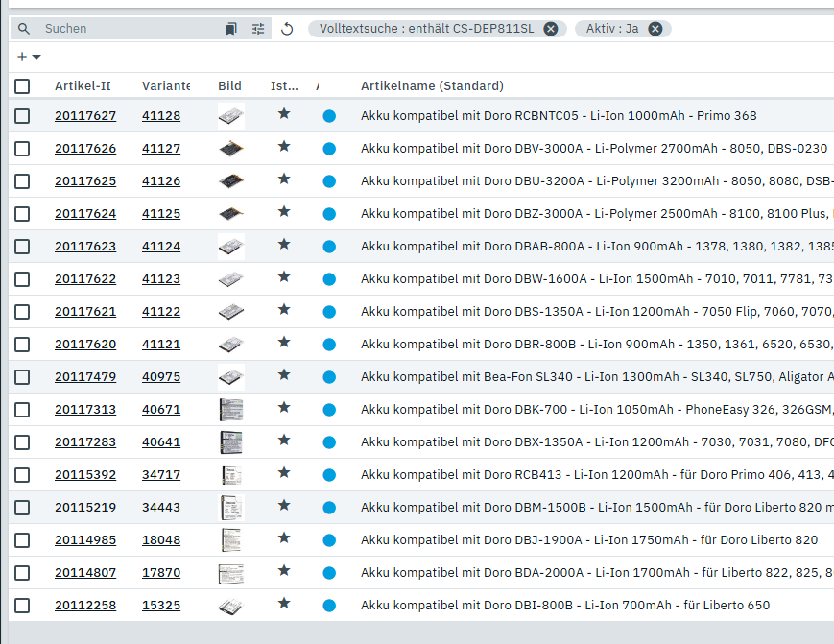
Task: Sort by Artikel-ID column header
Action: tap(83, 86)
